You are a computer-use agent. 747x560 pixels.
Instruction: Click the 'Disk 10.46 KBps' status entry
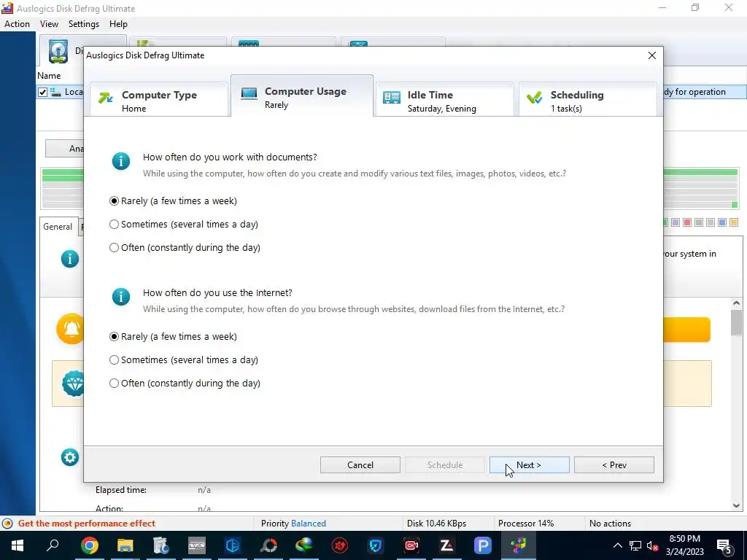click(x=436, y=524)
